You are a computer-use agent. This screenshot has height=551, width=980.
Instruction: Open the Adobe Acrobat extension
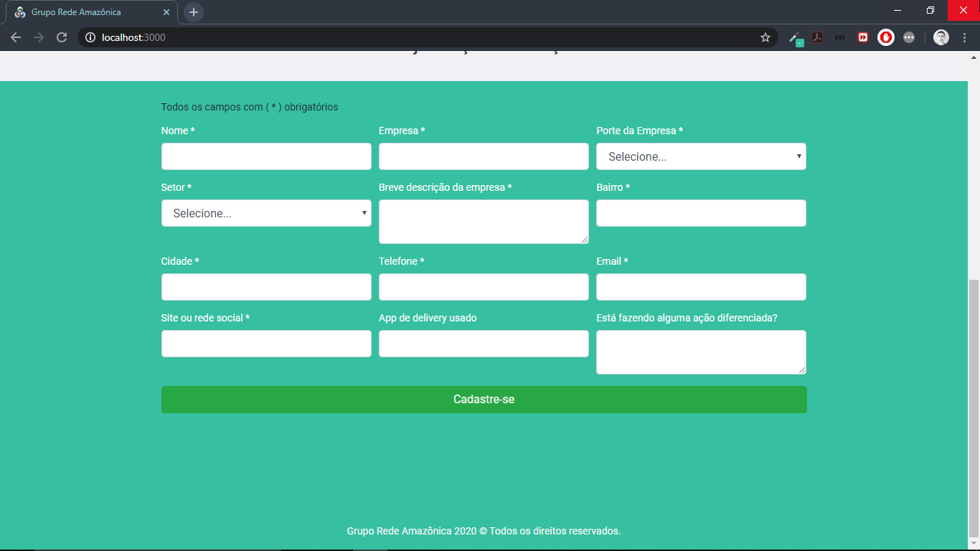tap(817, 37)
